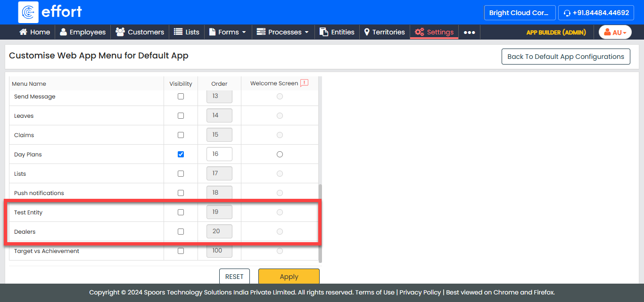Check the Dealers visibility checkbox
644x302 pixels.
point(181,232)
